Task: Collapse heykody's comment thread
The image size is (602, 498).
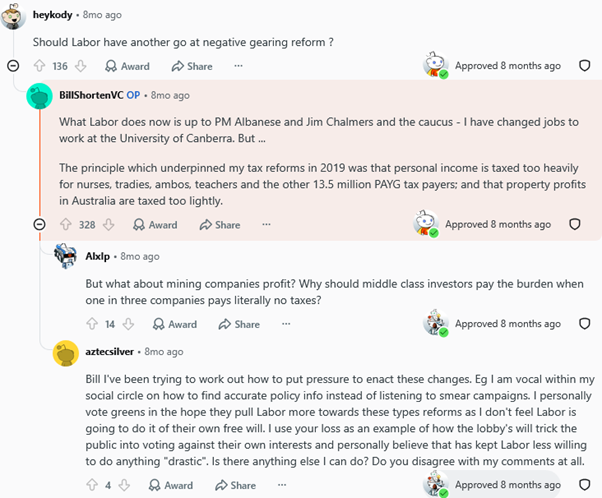Action: (x=13, y=66)
